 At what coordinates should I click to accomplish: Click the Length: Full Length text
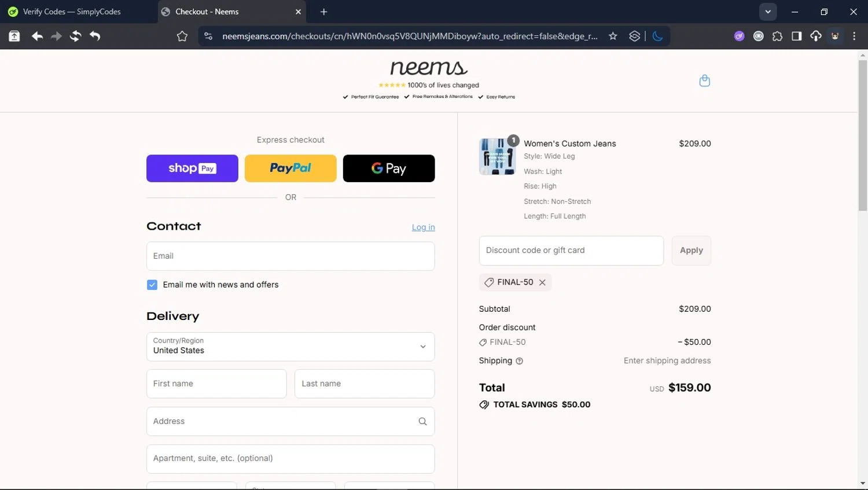click(x=554, y=216)
